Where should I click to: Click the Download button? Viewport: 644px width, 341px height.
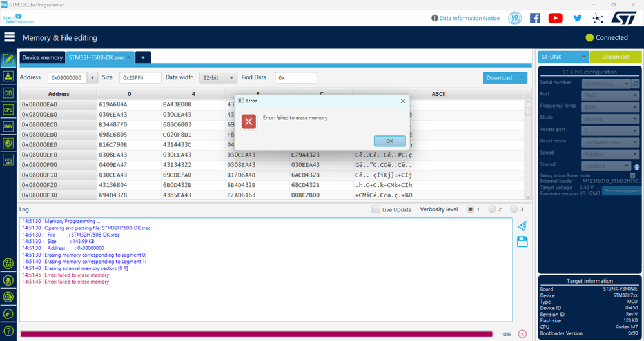point(500,77)
